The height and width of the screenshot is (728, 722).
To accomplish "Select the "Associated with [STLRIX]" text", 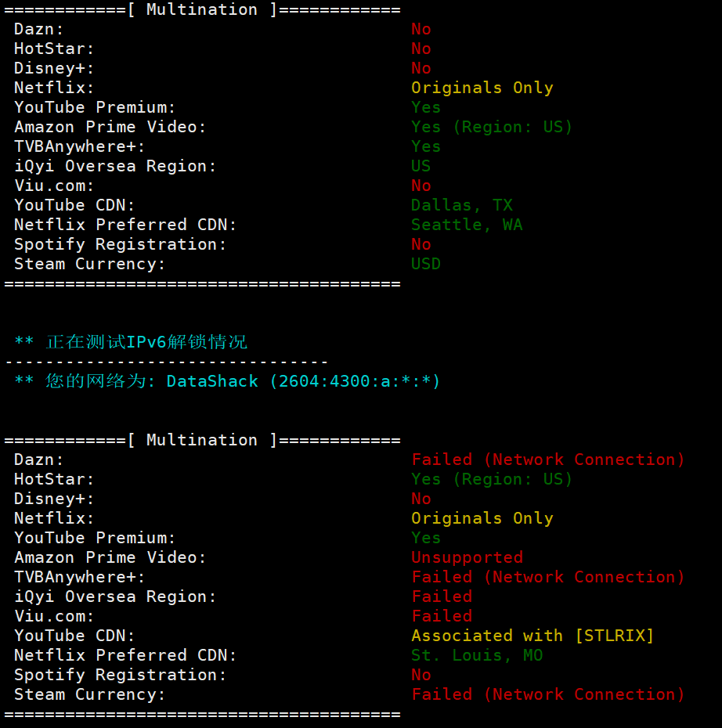I will [x=532, y=636].
